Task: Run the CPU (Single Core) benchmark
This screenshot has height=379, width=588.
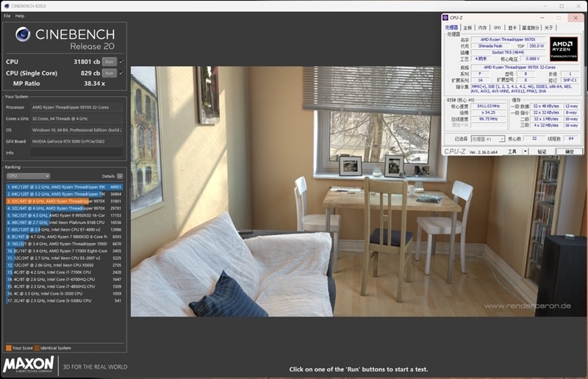Action: (x=109, y=73)
